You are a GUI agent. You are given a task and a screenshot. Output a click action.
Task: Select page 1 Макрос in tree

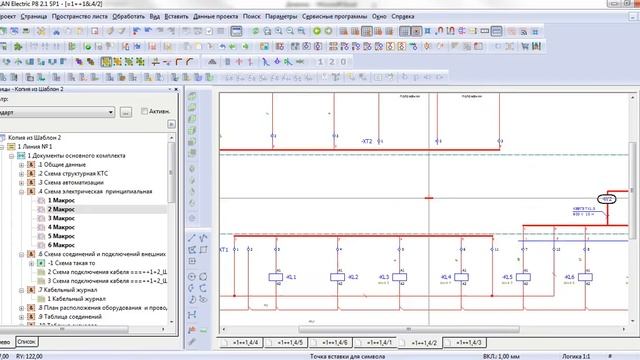coord(61,200)
